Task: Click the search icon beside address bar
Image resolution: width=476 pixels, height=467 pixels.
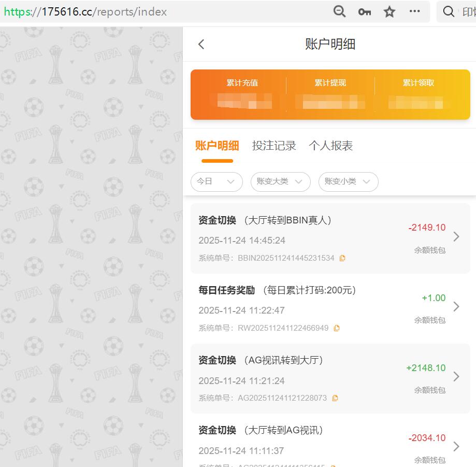Action: point(448,11)
